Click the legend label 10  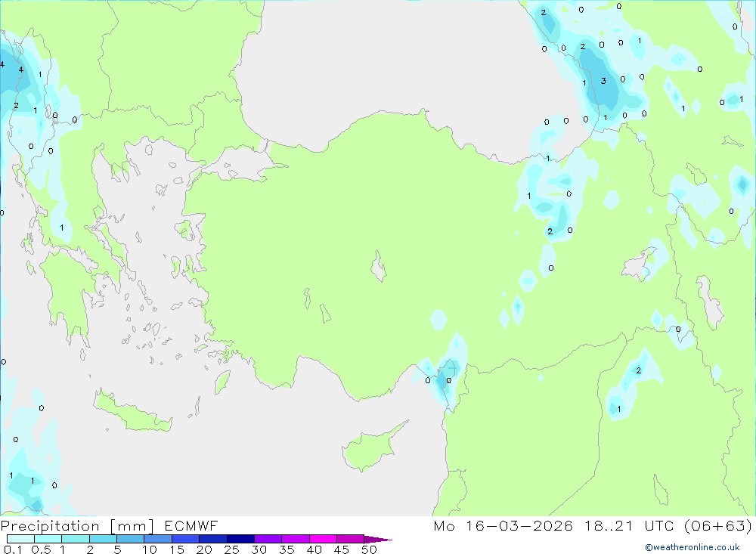coord(150,549)
